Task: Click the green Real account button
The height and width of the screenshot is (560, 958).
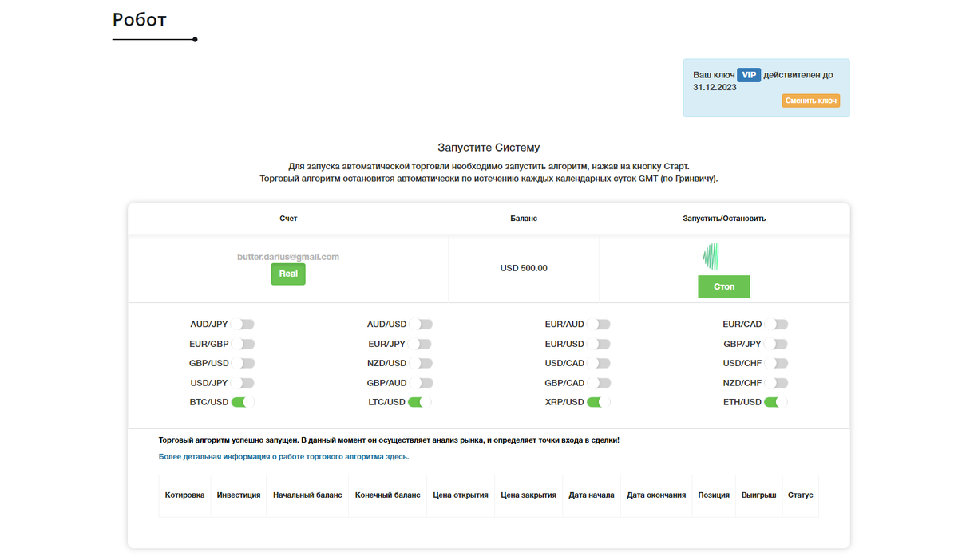Action: [x=288, y=274]
